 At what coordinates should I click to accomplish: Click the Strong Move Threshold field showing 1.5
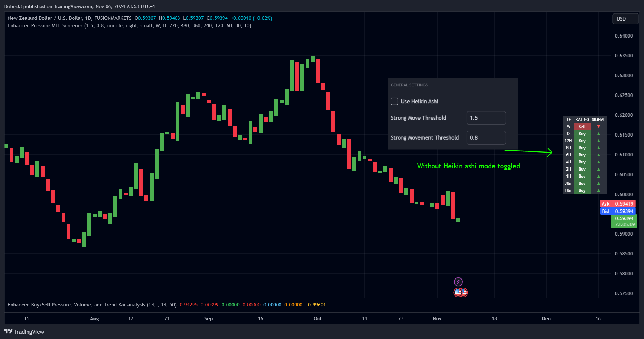pos(486,118)
